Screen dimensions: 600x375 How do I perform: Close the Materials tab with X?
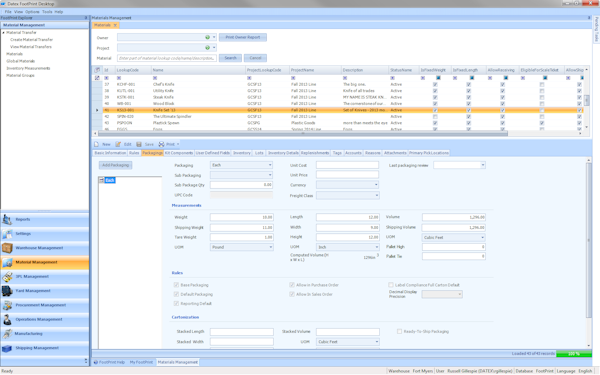(x=115, y=25)
